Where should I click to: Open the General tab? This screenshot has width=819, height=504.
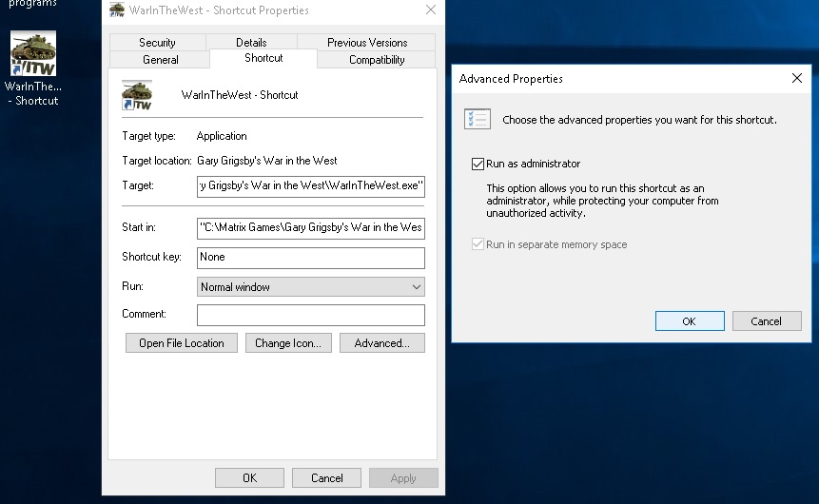(x=161, y=60)
